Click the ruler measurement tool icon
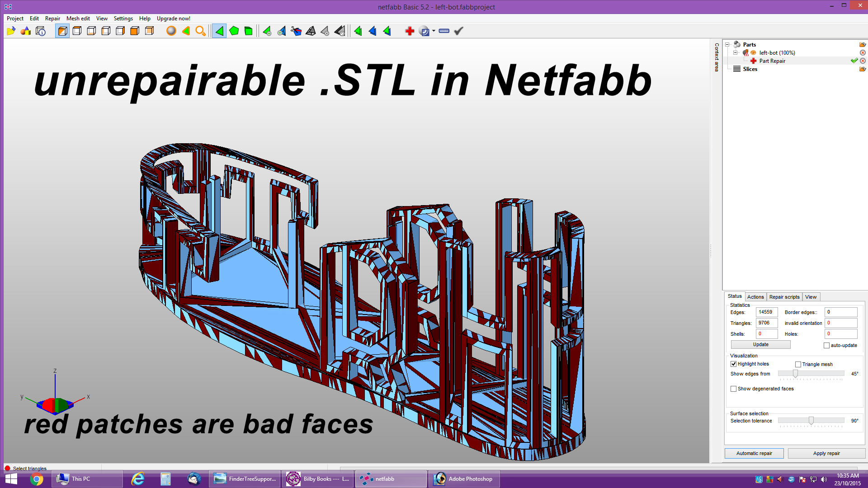Image resolution: width=868 pixels, height=488 pixels. point(444,31)
